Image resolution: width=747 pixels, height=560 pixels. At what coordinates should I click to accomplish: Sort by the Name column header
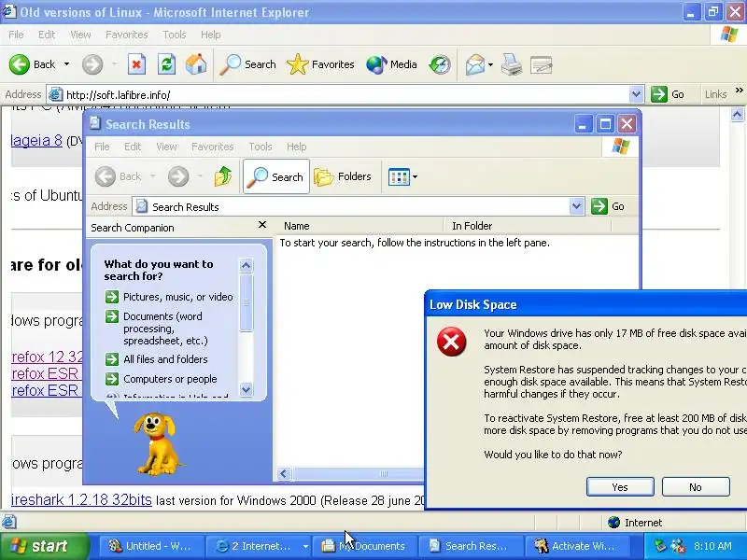tap(359, 226)
